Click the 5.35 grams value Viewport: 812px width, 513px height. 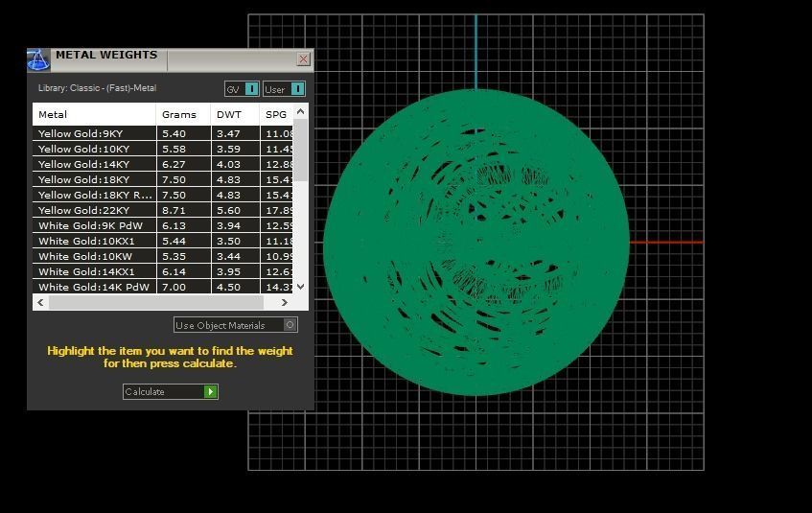174,257
